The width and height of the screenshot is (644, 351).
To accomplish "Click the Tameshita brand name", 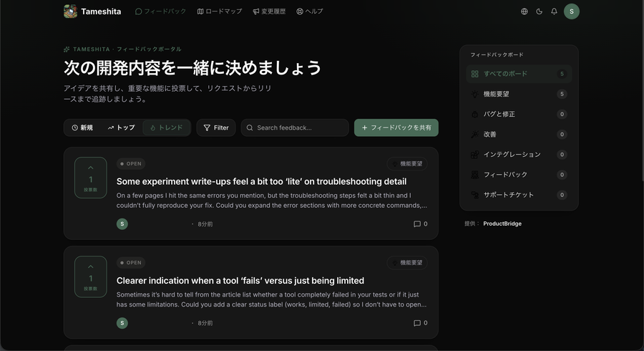I will (101, 11).
